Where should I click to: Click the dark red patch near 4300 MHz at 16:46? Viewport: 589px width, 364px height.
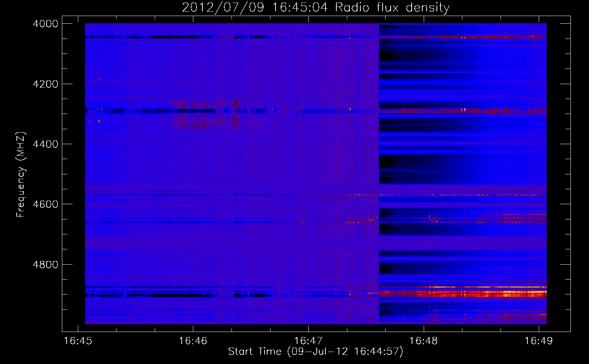(x=207, y=114)
